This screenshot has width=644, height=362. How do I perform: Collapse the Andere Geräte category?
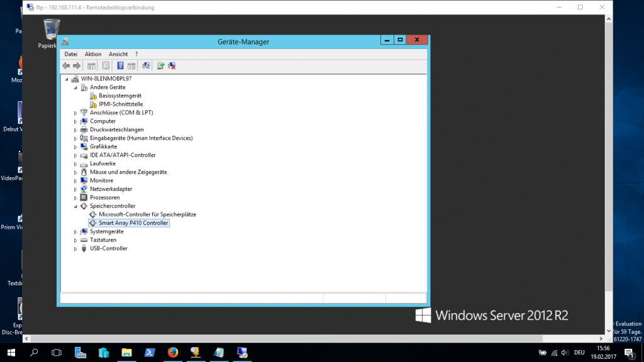pyautogui.click(x=75, y=87)
